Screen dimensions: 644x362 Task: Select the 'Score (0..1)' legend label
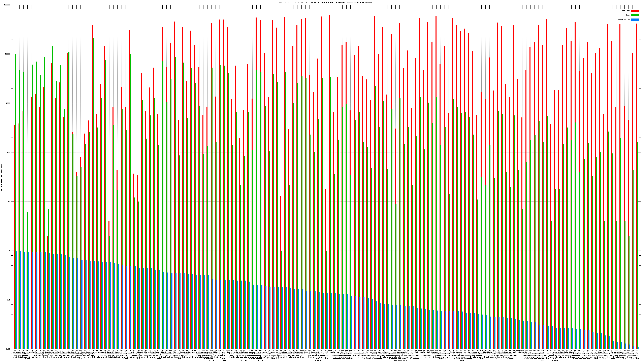tap(624, 20)
